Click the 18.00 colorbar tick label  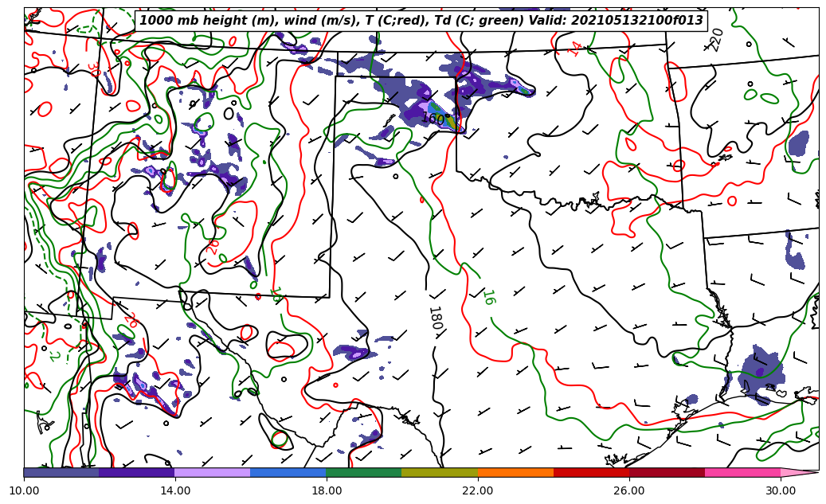click(327, 491)
